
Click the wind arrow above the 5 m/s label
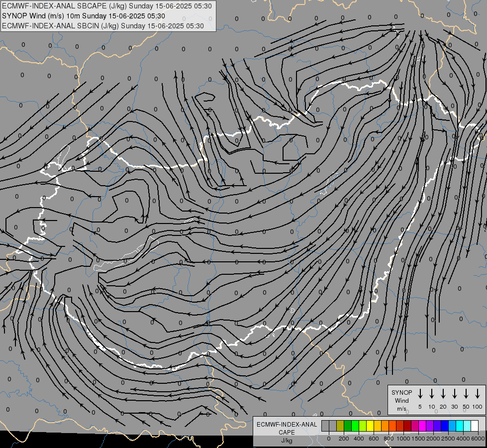[x=420, y=394]
